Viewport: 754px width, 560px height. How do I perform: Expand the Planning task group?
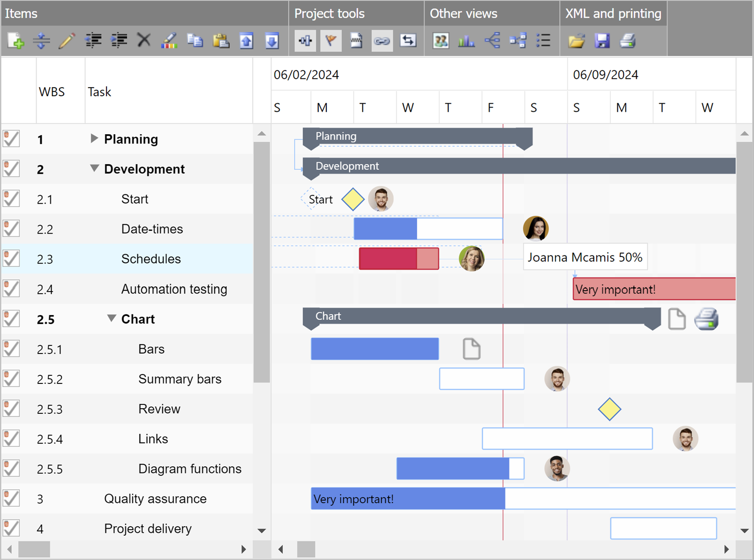click(x=94, y=138)
